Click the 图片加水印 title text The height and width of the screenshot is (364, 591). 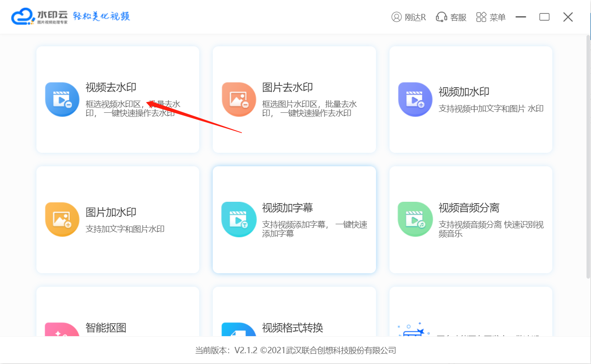(x=111, y=212)
